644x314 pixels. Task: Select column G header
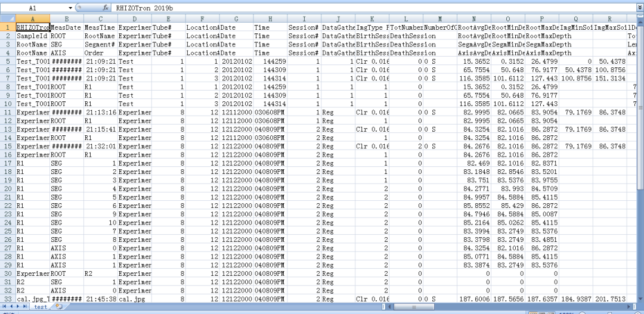tap(237, 19)
